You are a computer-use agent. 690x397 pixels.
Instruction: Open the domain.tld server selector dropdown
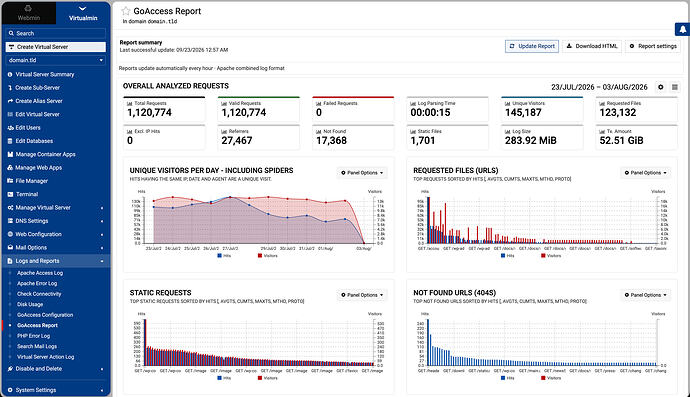[55, 60]
